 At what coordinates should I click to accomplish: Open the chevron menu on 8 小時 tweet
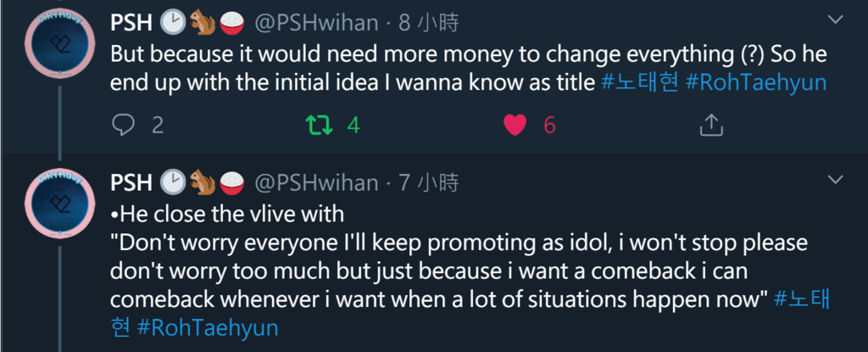click(834, 20)
